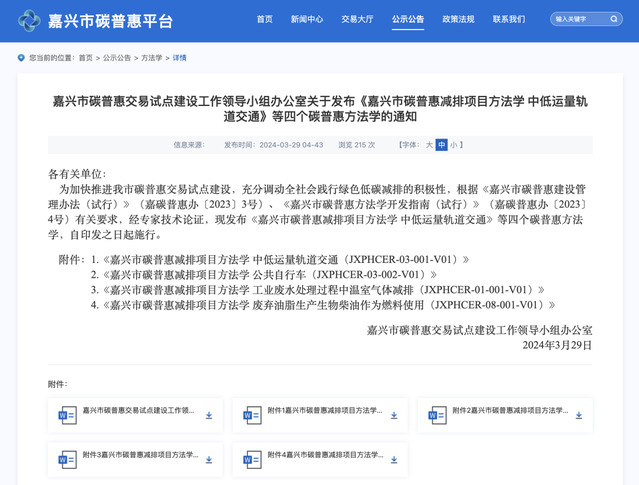639x485 pixels.
Task: Click list item with JXPHCER-08-001-V01
Action: click(323, 305)
